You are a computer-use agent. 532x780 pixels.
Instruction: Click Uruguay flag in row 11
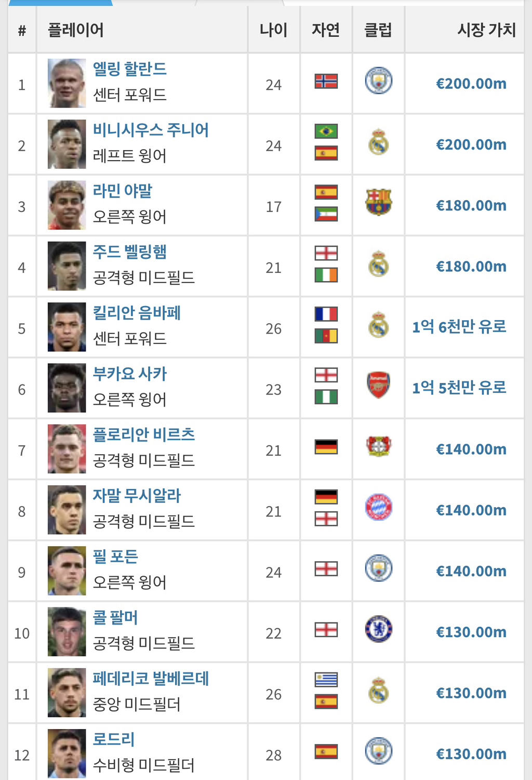326,679
